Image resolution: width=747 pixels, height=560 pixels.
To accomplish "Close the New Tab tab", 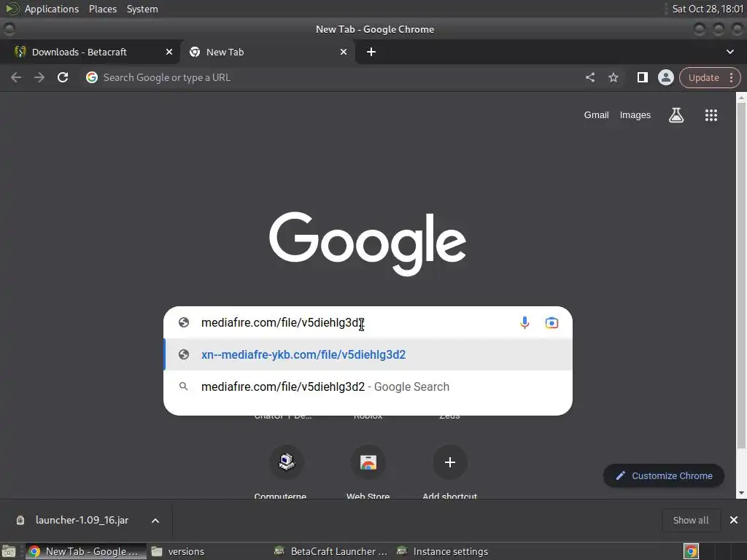I will click(x=344, y=52).
